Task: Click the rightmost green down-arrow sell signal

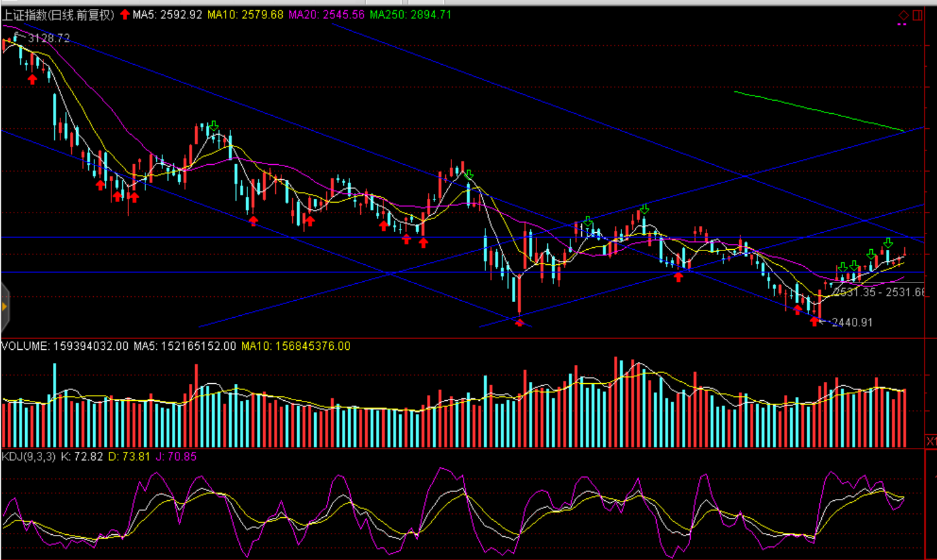Action: click(888, 243)
